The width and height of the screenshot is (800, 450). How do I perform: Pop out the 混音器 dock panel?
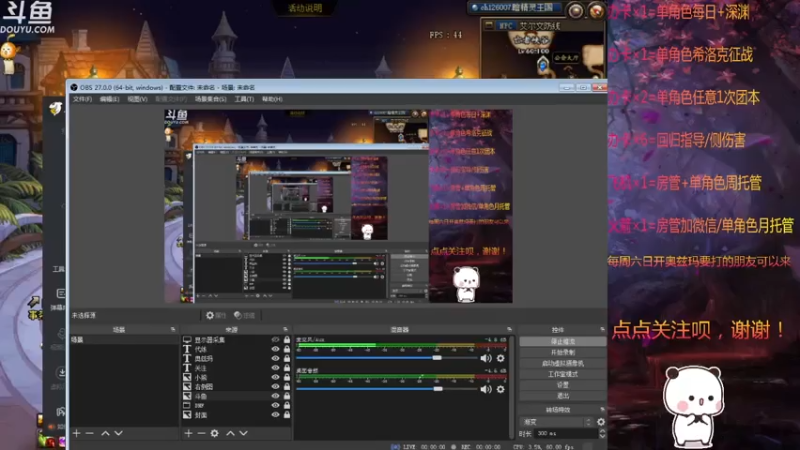[509, 330]
